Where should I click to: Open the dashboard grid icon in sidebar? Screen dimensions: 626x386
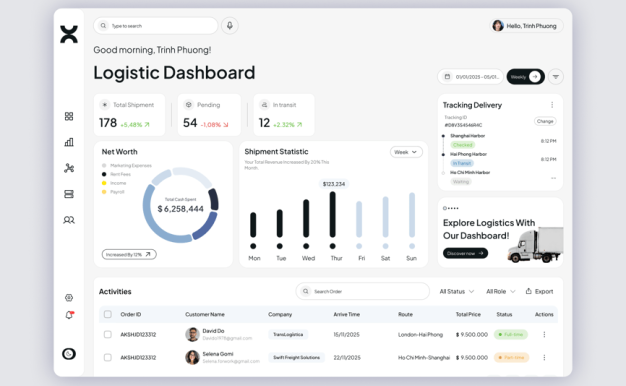pyautogui.click(x=69, y=116)
